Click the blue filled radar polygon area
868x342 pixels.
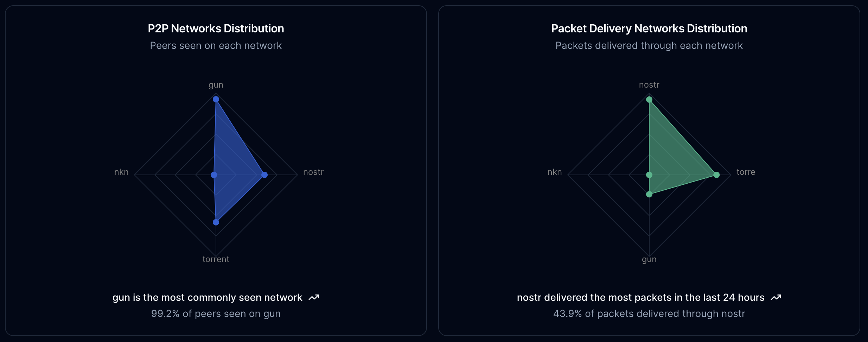click(232, 165)
